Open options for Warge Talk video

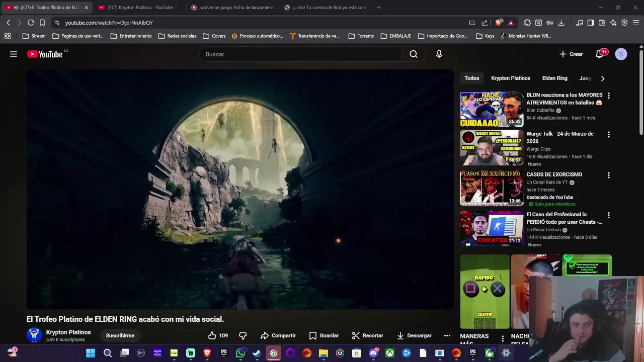click(608, 134)
